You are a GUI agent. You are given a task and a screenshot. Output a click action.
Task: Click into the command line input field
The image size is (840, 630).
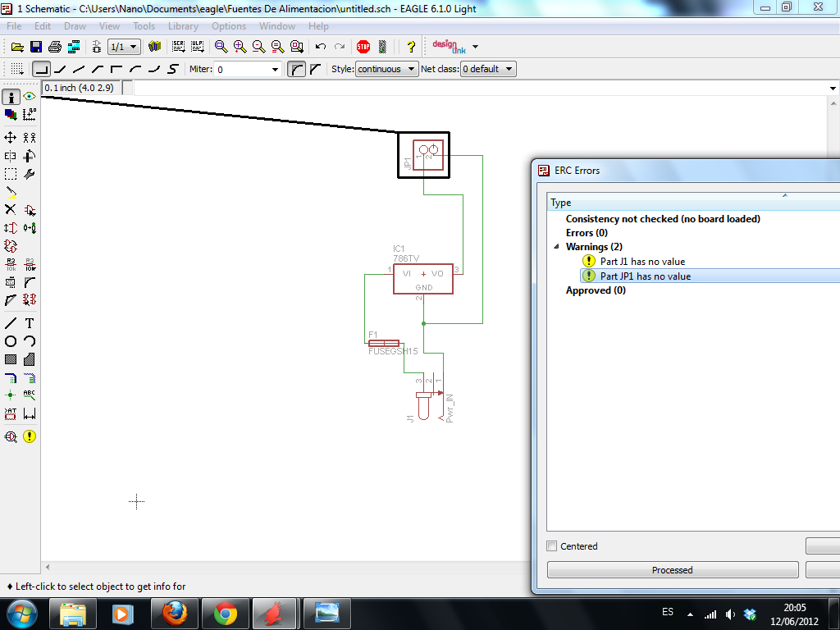coord(479,88)
